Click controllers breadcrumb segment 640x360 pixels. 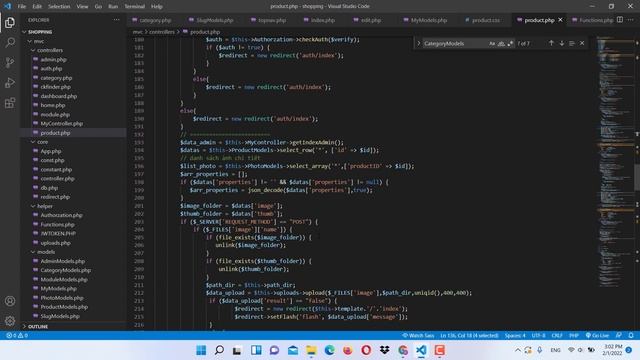[x=162, y=32]
